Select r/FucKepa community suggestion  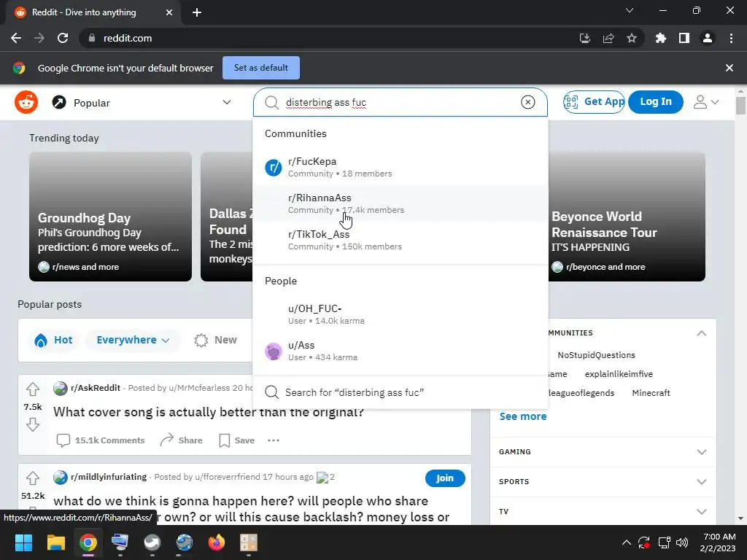[x=400, y=167]
